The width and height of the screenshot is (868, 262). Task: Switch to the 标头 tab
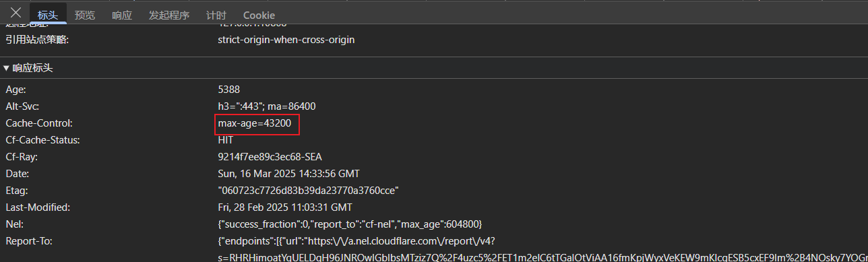[x=48, y=15]
